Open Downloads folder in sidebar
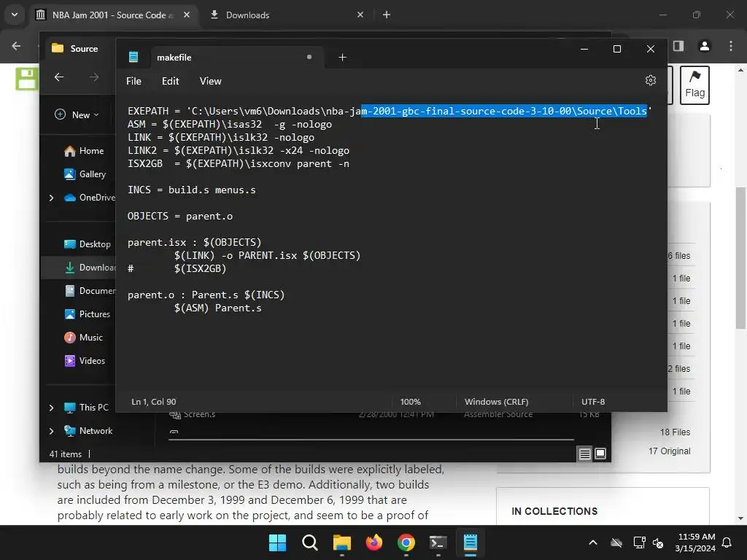747x560 pixels. click(x=90, y=268)
